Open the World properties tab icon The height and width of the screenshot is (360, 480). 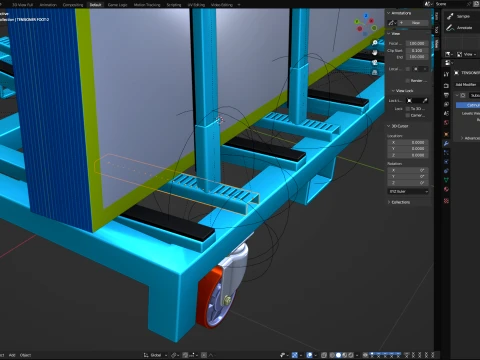446,123
